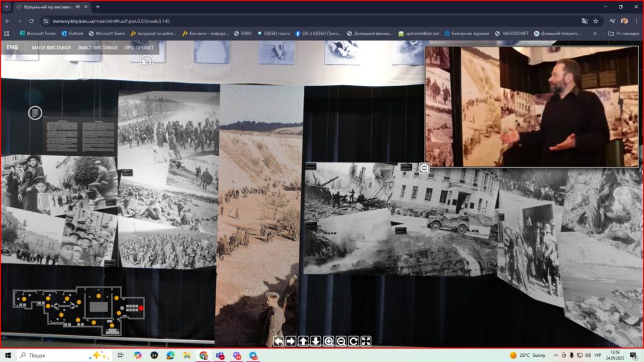Pan the panorama left with the arrow
Image resolution: width=644 pixels, height=362 pixels.
(279, 341)
